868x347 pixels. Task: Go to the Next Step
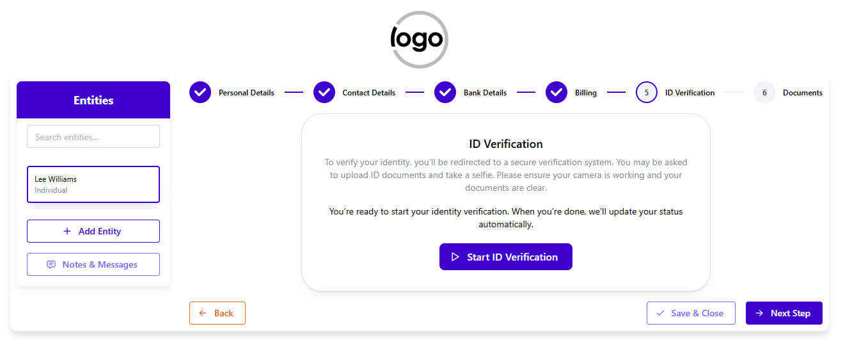784,313
